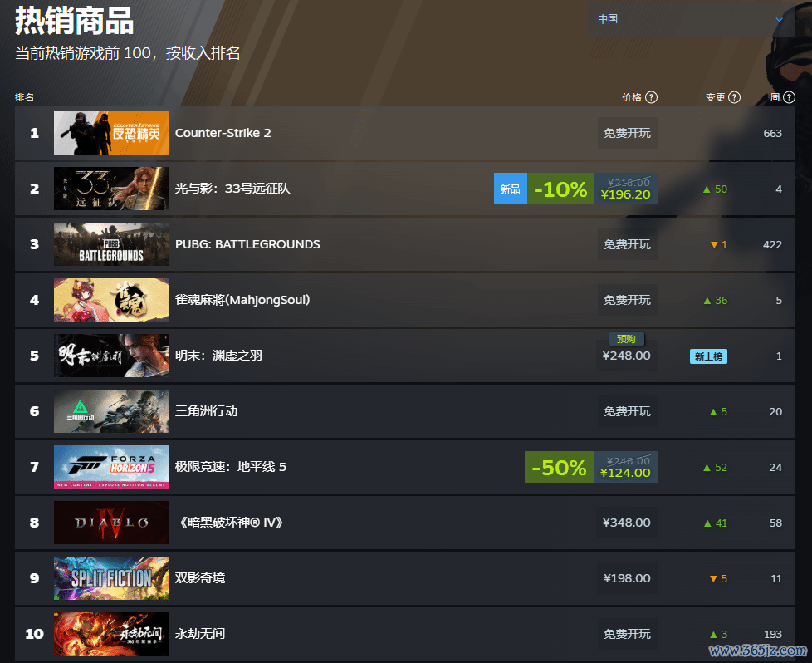
Task: Click the 价格 column header
Action: pyautogui.click(x=632, y=97)
